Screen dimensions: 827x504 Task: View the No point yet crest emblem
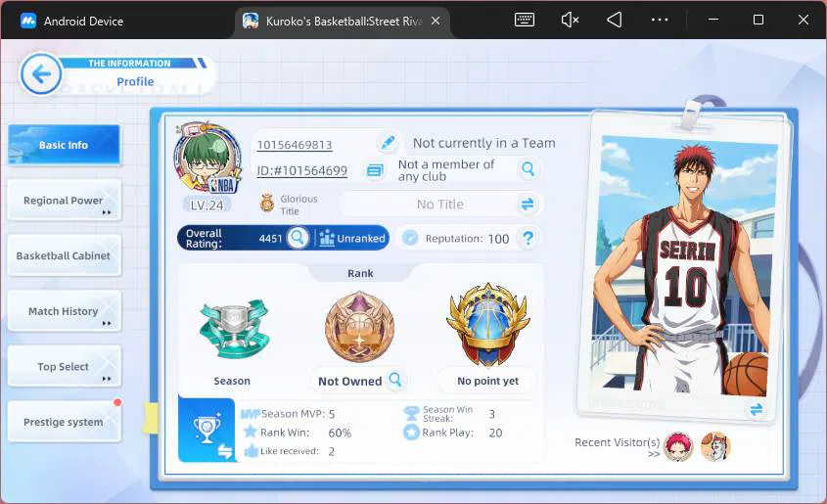coord(487,326)
